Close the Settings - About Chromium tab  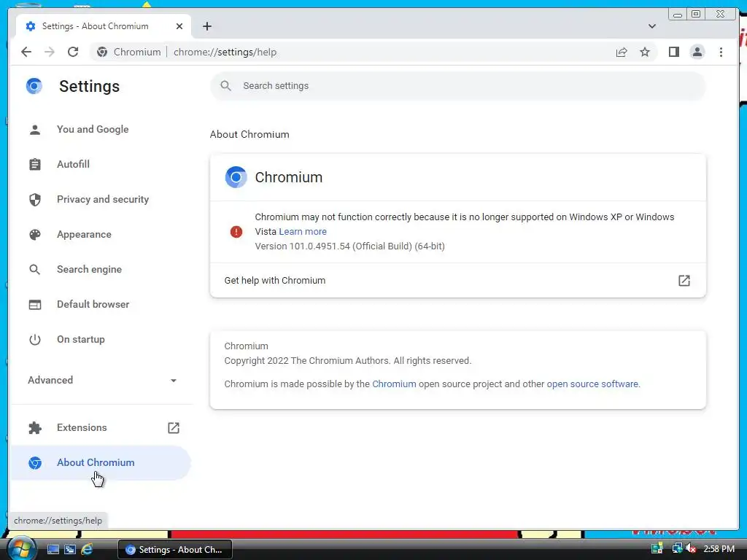pyautogui.click(x=179, y=26)
